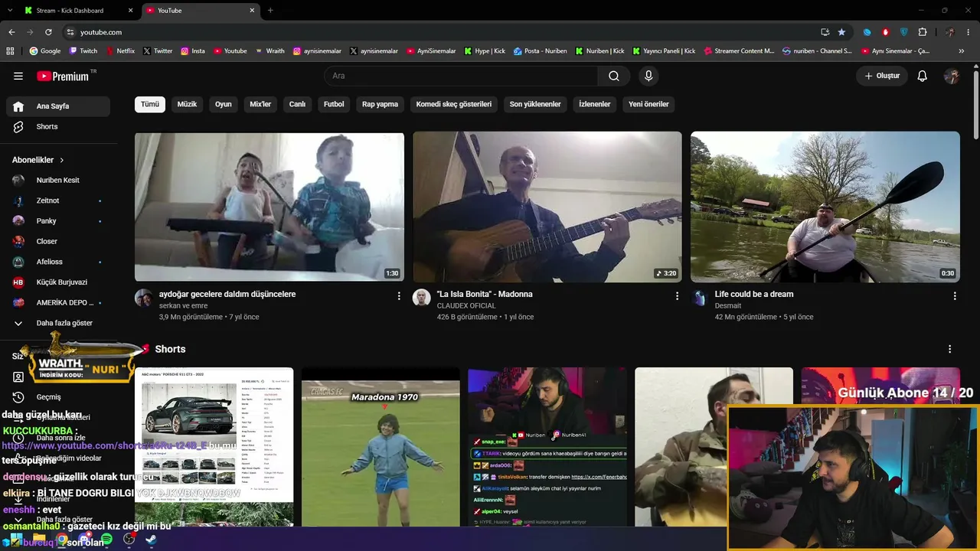
Task: Select the Futbol filter chip
Action: [334, 104]
